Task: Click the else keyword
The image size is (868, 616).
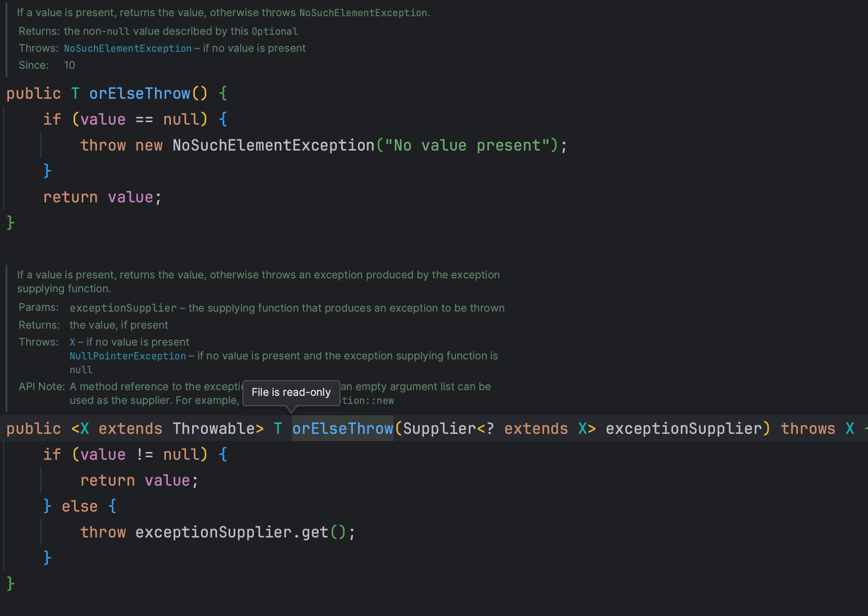Action: point(80,506)
